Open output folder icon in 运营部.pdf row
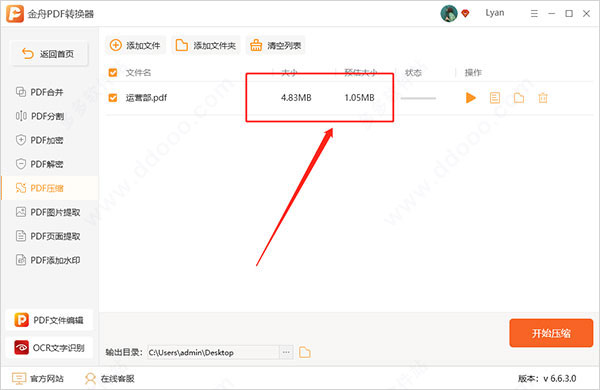The height and width of the screenshot is (390, 600). coord(519,98)
